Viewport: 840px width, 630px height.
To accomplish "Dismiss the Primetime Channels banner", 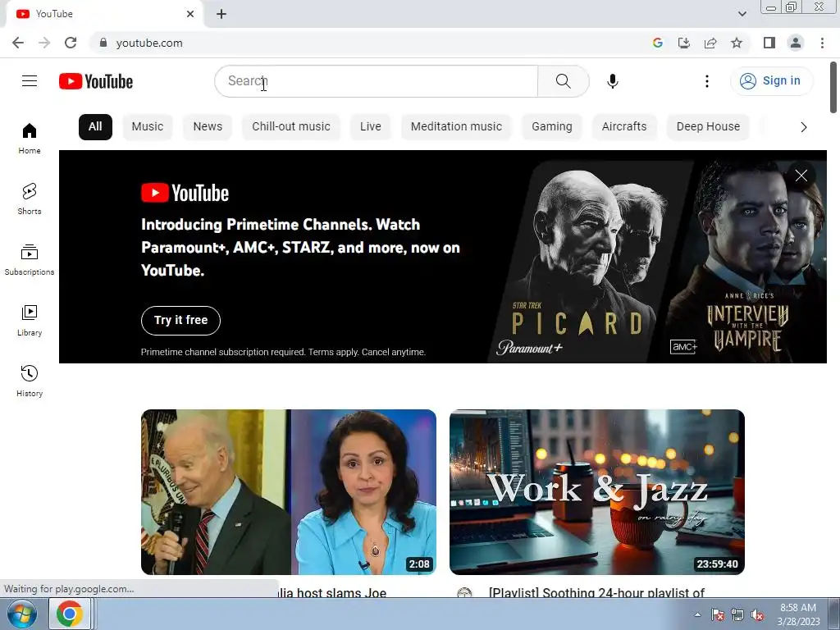I will 801,176.
